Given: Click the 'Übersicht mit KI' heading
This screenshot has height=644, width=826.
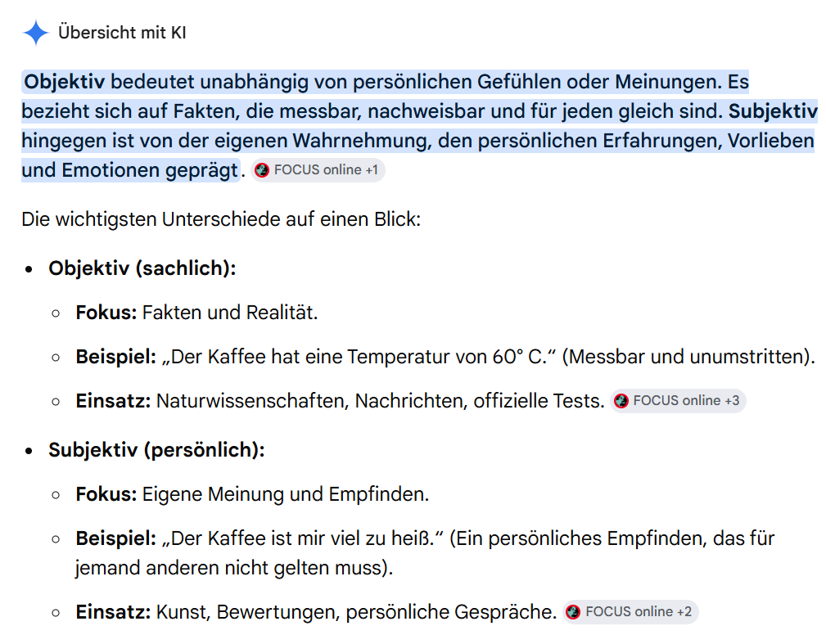Looking at the screenshot, I should (x=122, y=33).
